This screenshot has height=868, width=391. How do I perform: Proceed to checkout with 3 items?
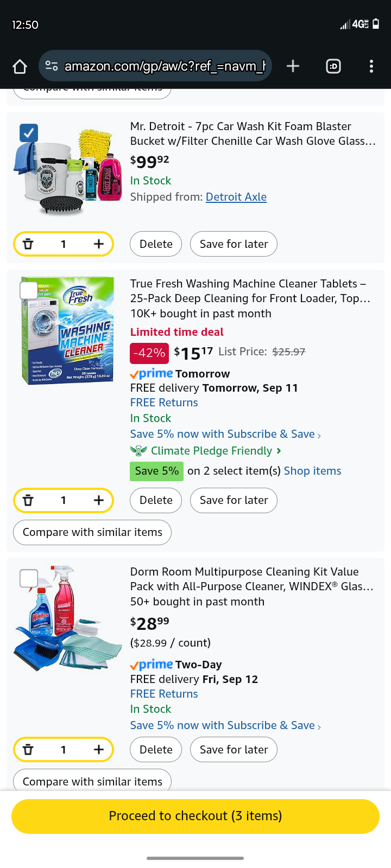pyautogui.click(x=195, y=816)
